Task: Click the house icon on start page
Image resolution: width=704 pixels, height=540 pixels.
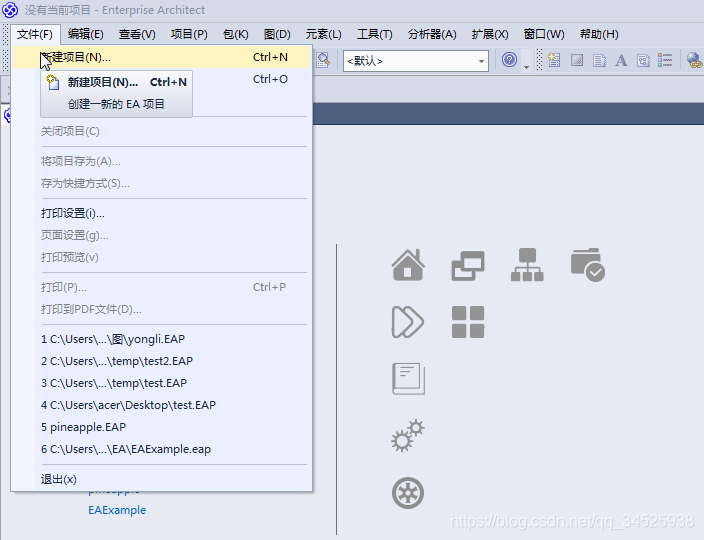Action: [408, 265]
